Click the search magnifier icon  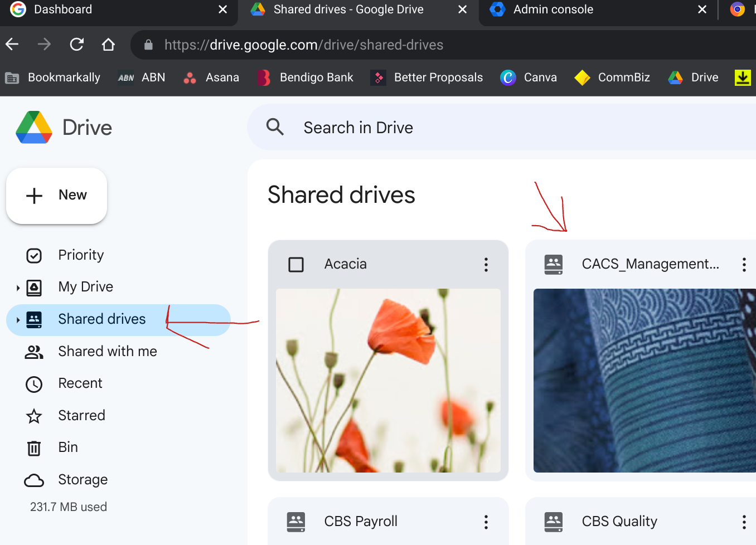pos(275,127)
